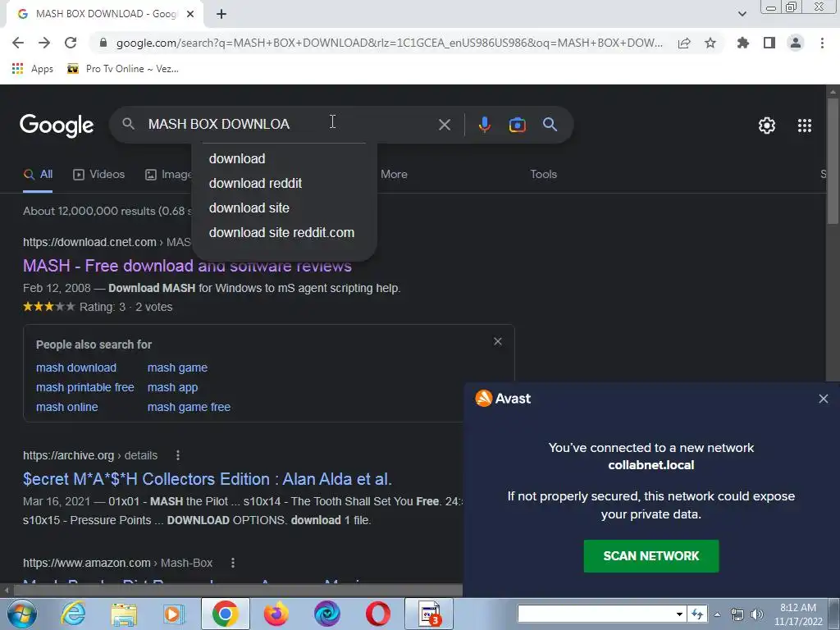Toggle the Chrome side panel

click(x=769, y=43)
